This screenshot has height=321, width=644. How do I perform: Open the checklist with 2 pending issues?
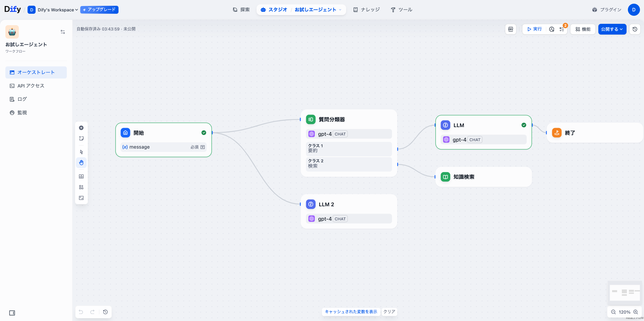pos(562,29)
